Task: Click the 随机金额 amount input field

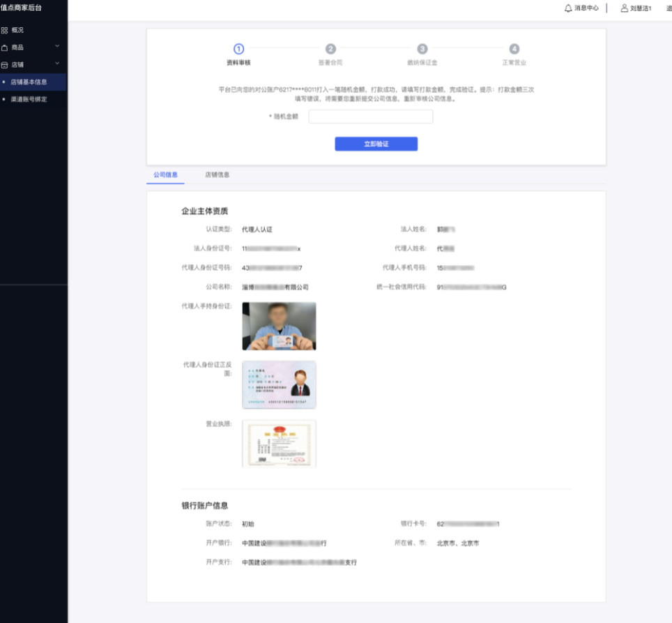Action: [x=370, y=117]
